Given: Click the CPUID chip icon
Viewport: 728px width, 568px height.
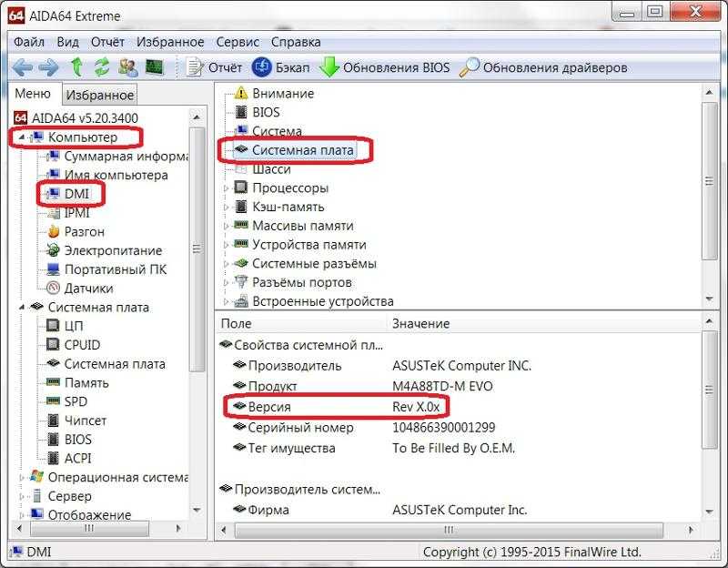Looking at the screenshot, I should pyautogui.click(x=54, y=345).
